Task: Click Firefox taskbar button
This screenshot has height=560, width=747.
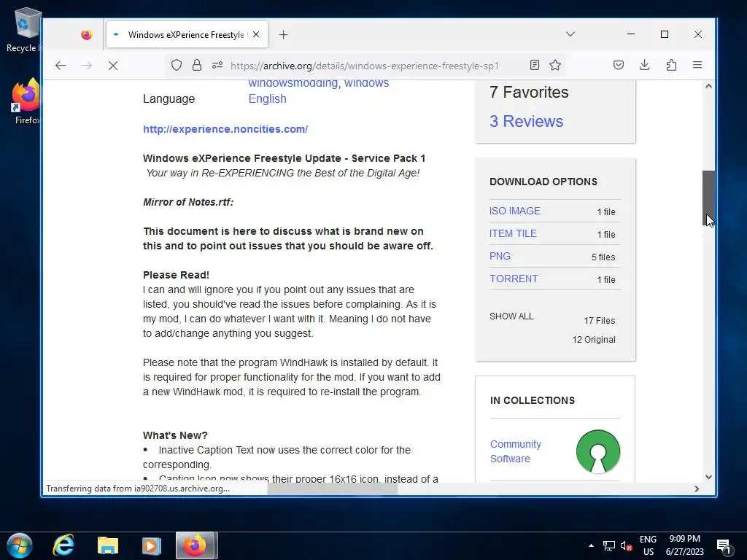Action: (196, 545)
